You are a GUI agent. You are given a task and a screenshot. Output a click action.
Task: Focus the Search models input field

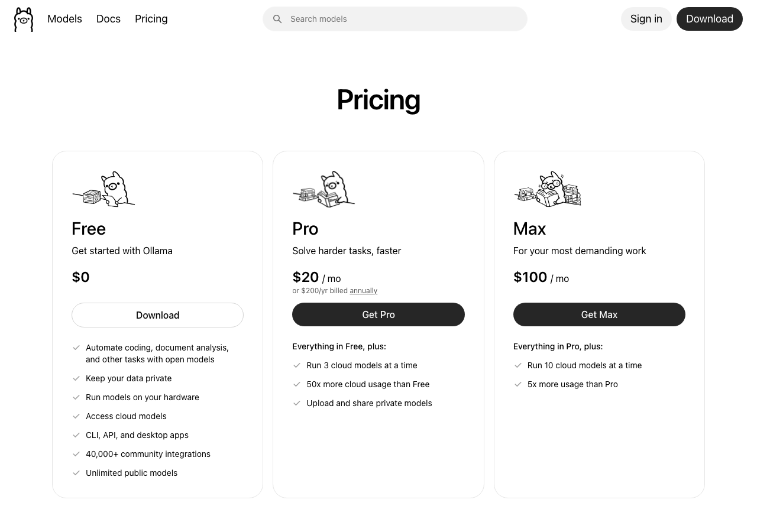[402, 19]
